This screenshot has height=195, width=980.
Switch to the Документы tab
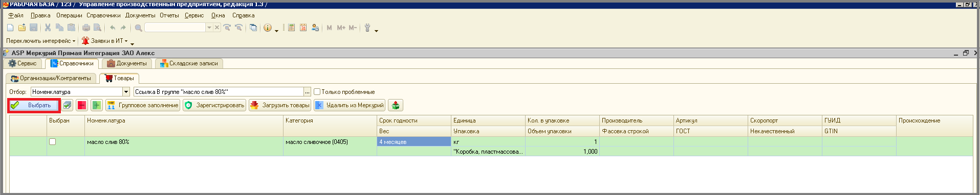click(127, 63)
